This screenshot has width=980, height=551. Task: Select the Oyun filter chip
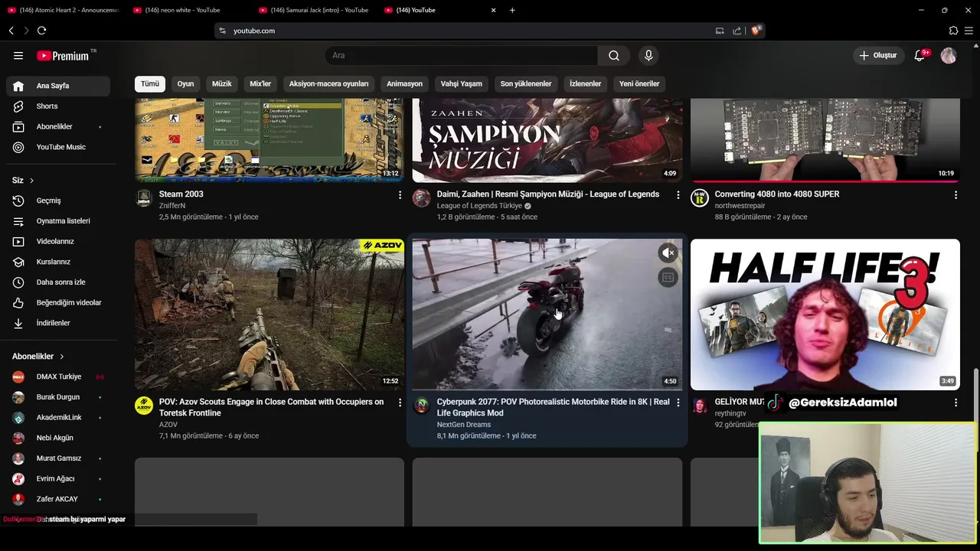[186, 83]
